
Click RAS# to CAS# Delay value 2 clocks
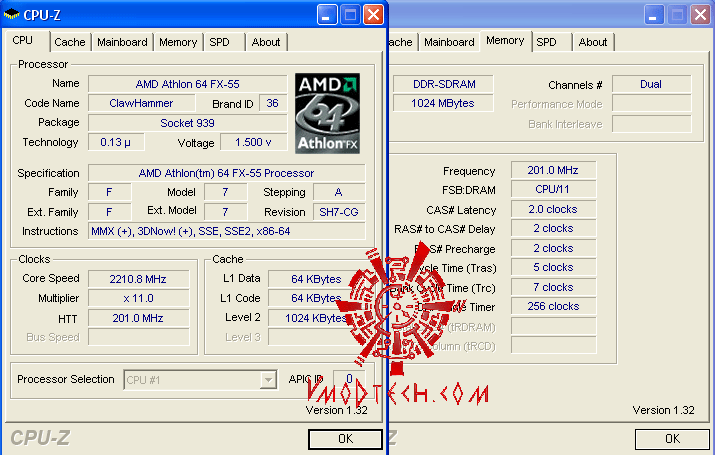(x=553, y=228)
